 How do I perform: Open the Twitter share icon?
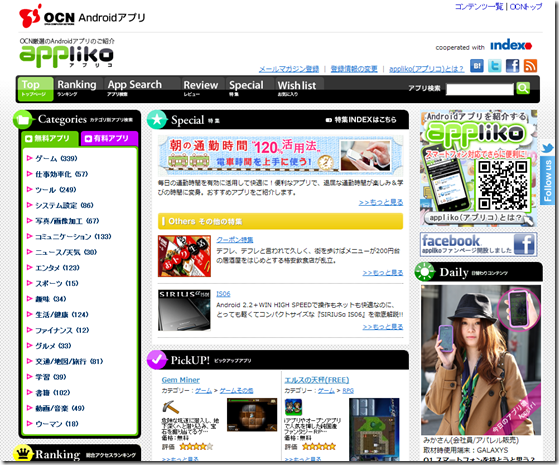494,66
